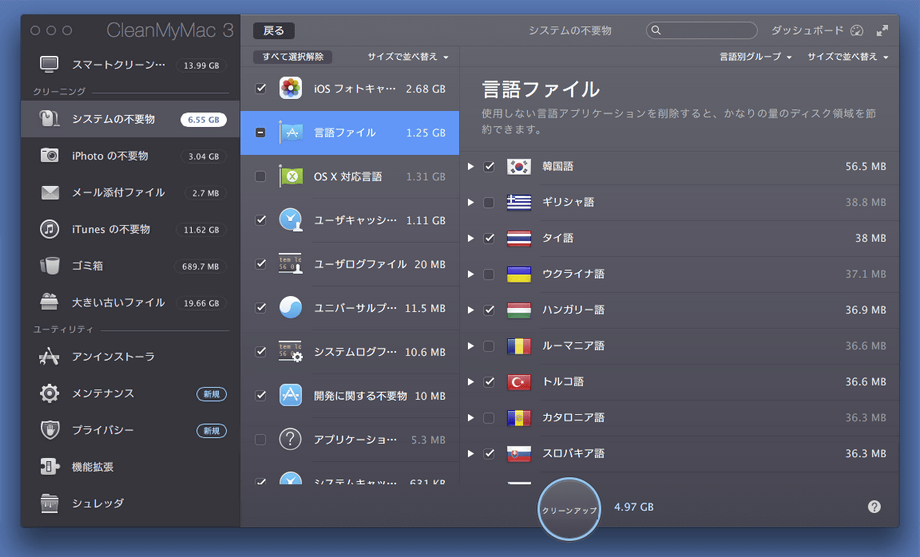Uncheck the iOS フォトキャッシュ checkbox
This screenshot has height=557, width=920.
click(x=261, y=88)
